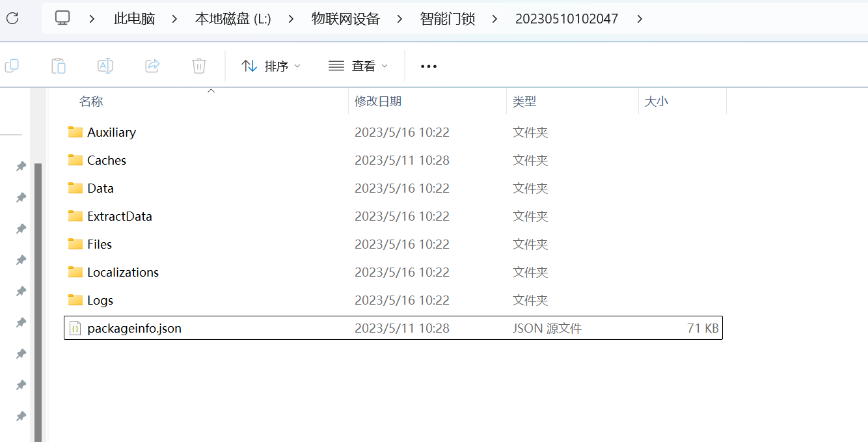This screenshot has width=868, height=442.
Task: Click the Paste clipboard icon
Action: click(59, 66)
